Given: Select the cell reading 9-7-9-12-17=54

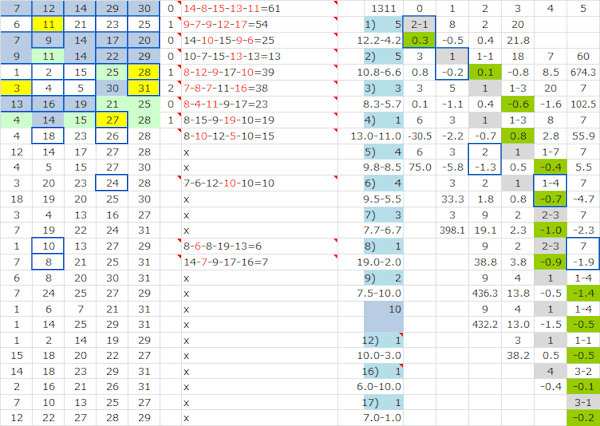Looking at the screenshot, I should (x=259, y=24).
